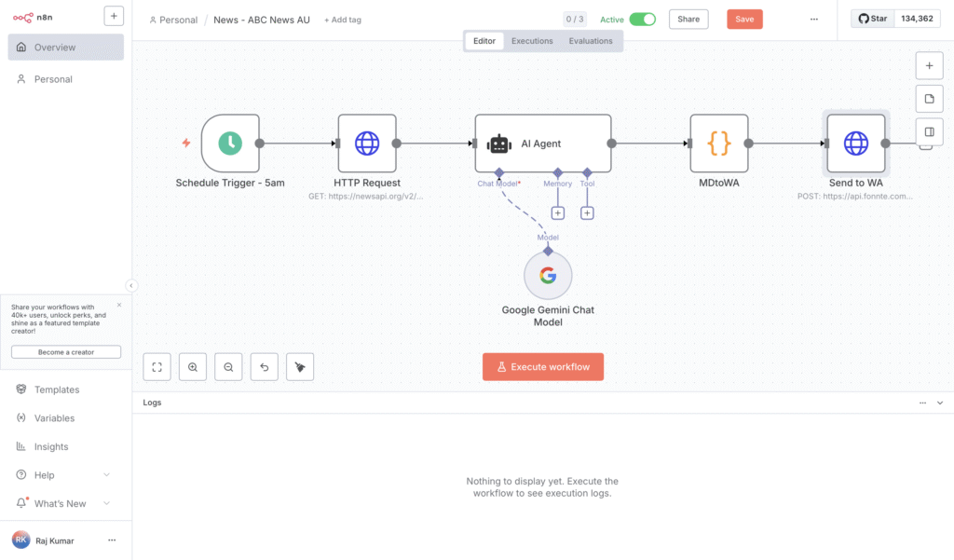954x560 pixels.
Task: Reset the canvas zoom level
Action: (265, 367)
